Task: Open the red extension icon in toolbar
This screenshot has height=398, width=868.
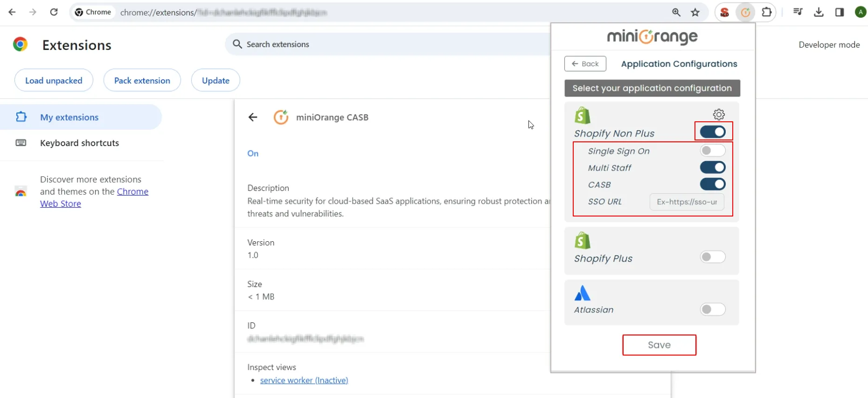Action: click(x=724, y=13)
